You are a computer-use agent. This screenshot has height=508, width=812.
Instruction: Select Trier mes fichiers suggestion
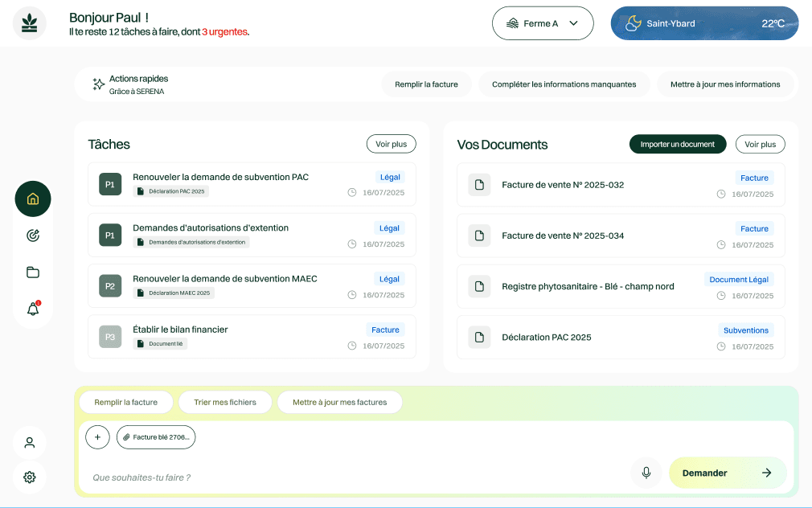coord(225,403)
